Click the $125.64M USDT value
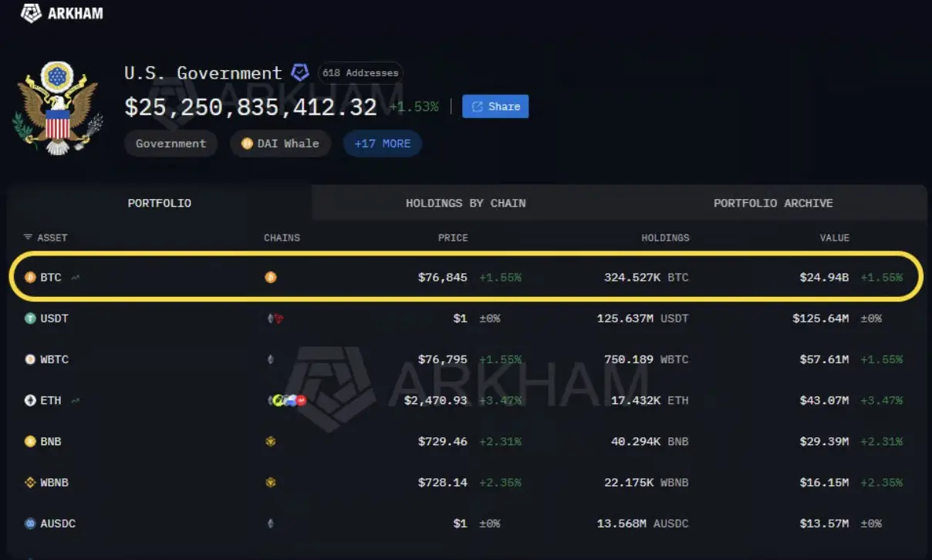 click(x=821, y=318)
